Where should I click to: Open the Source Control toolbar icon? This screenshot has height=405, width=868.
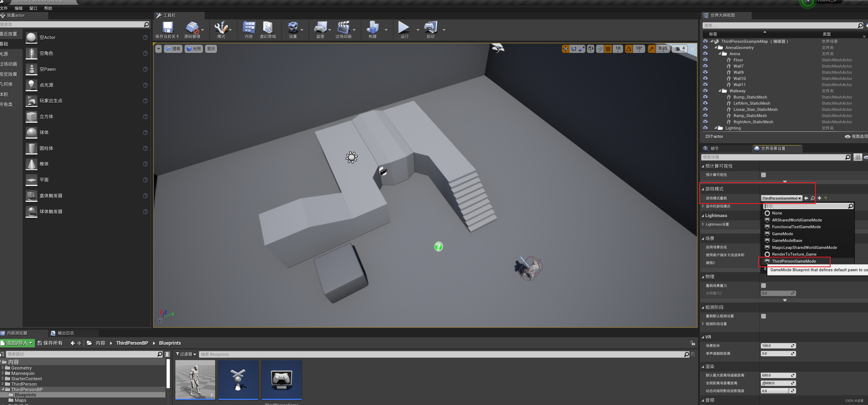tap(192, 28)
